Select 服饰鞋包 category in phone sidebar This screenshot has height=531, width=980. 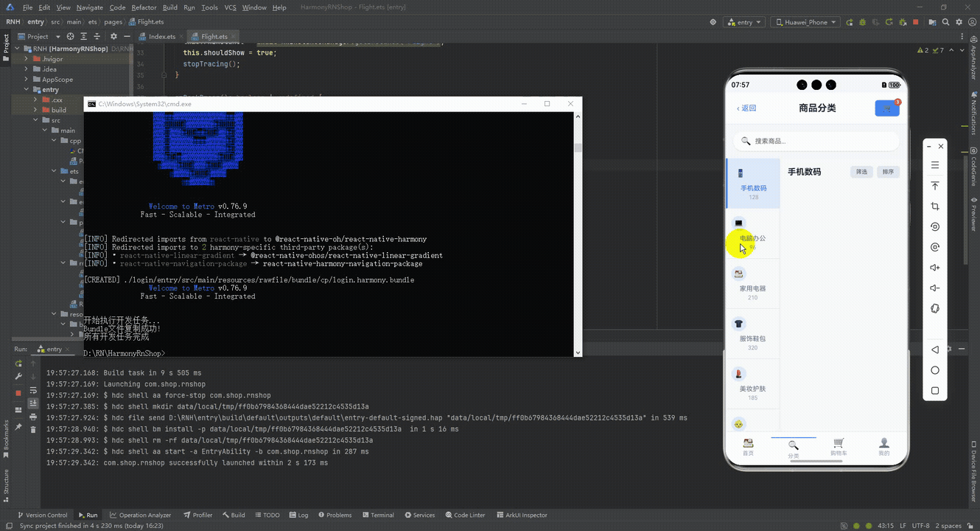pyautogui.click(x=752, y=334)
